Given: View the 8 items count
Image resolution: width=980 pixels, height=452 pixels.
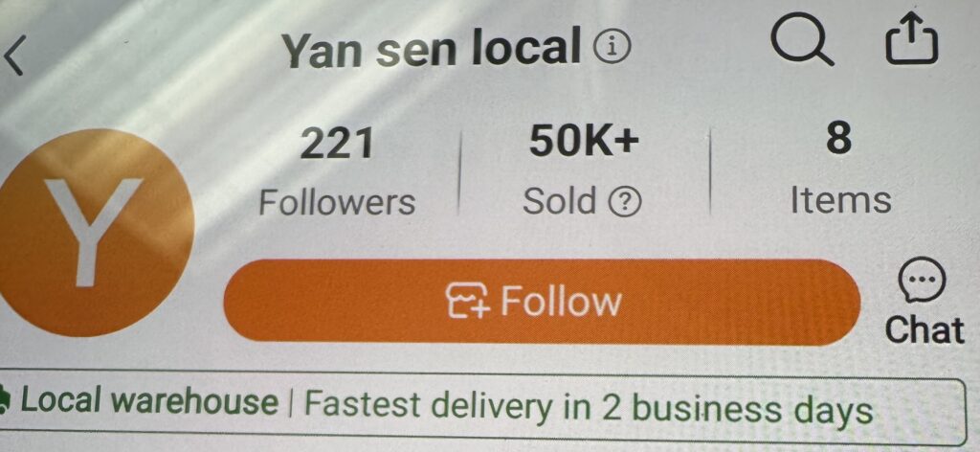Looking at the screenshot, I should tap(838, 139).
